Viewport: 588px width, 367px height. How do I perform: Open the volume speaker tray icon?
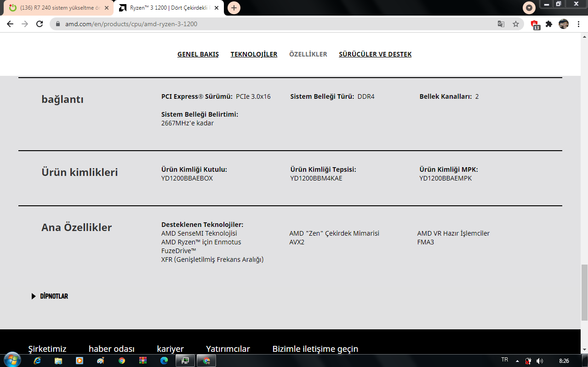(x=539, y=361)
